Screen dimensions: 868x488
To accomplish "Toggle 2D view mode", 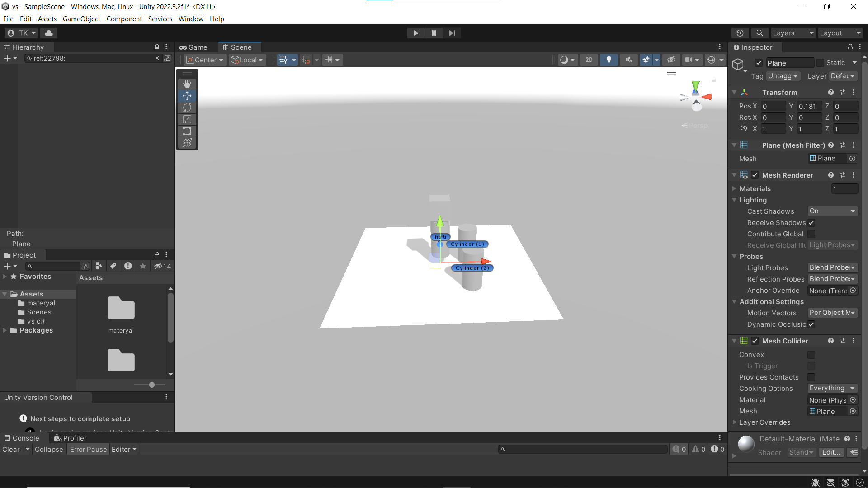I will pos(589,60).
